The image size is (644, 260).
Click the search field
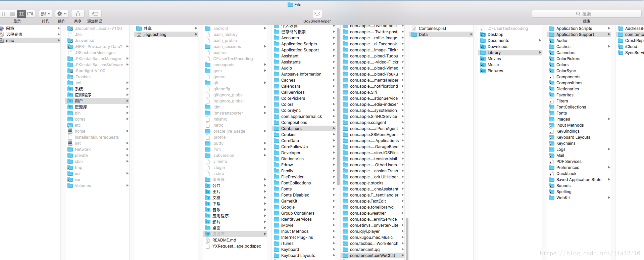click(x=587, y=14)
